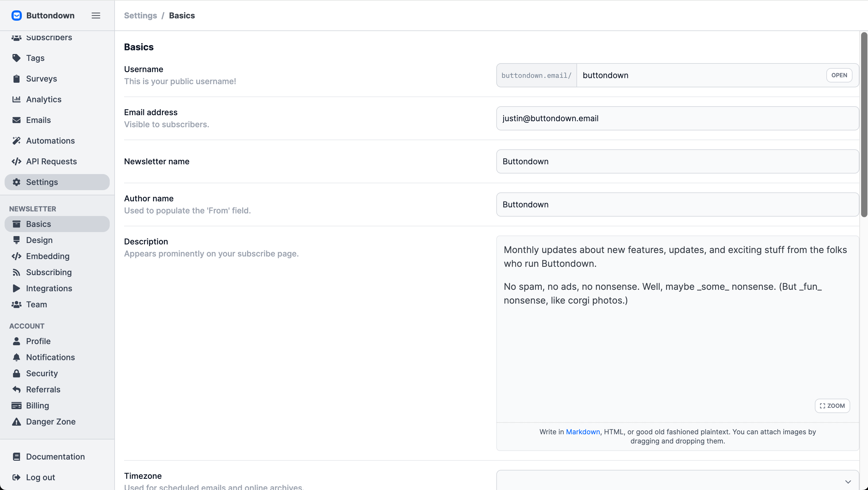Toggle the sidebar hamburger menu
The width and height of the screenshot is (868, 490).
pos(96,16)
